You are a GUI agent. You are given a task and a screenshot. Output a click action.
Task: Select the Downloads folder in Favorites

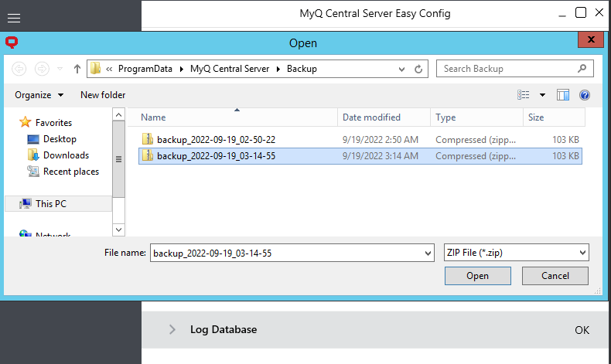(x=66, y=155)
